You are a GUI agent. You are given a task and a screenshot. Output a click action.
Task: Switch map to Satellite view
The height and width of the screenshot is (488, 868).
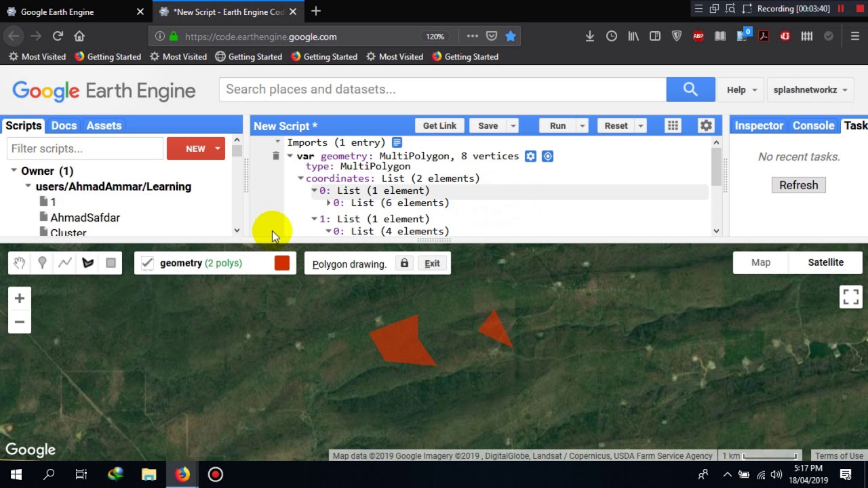[825, 262]
